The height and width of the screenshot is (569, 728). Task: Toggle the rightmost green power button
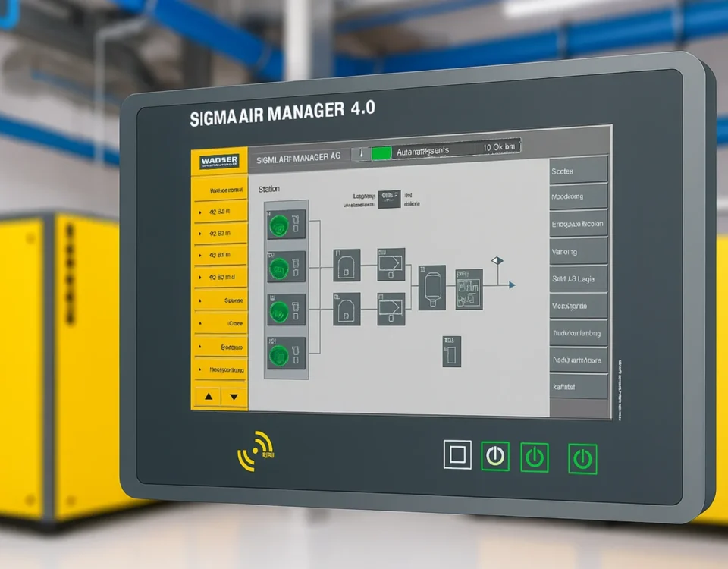pos(582,459)
